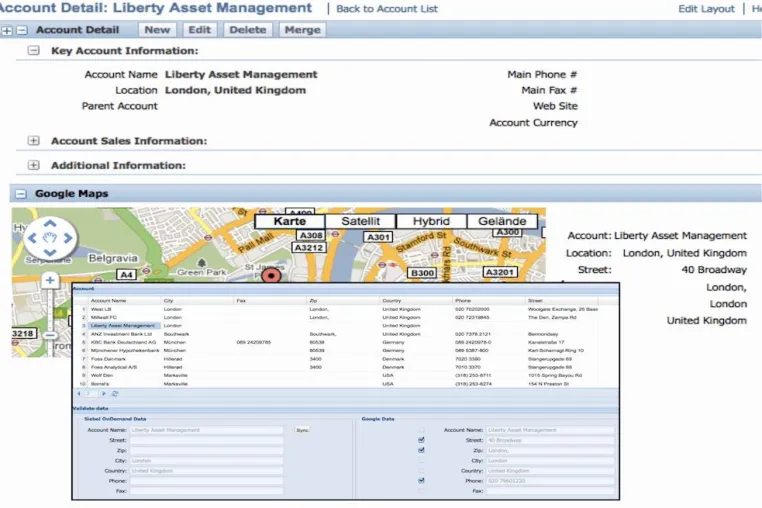Expand all sections with the Account Detail plus icon

point(7,31)
